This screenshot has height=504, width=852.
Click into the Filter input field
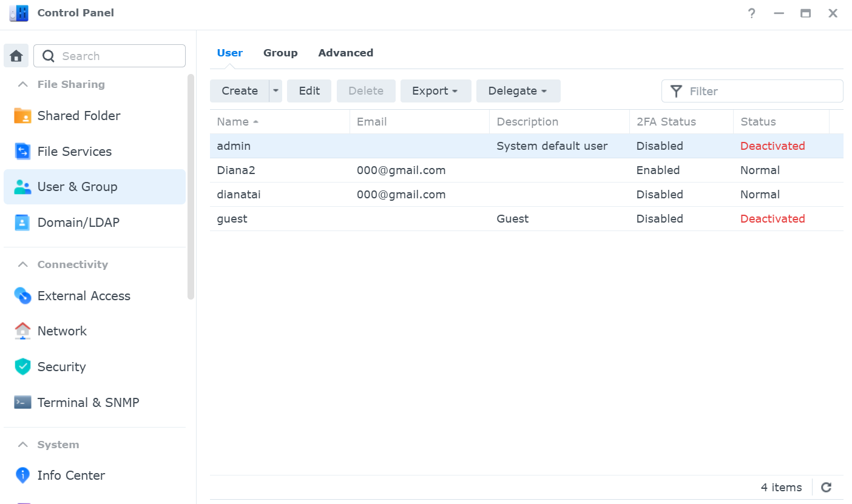point(752,91)
